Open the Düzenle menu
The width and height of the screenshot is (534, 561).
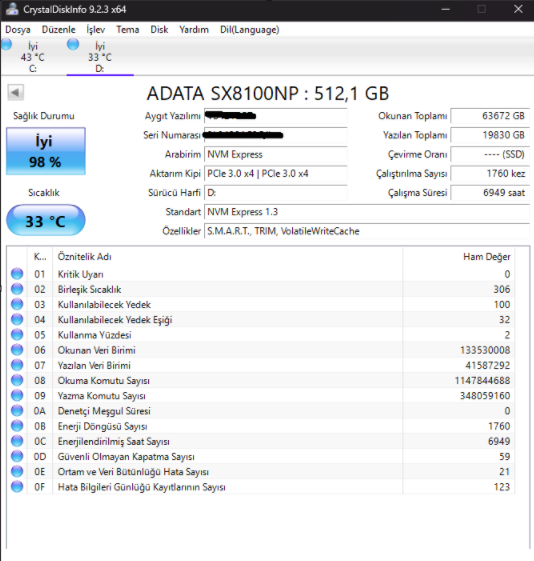click(x=59, y=30)
